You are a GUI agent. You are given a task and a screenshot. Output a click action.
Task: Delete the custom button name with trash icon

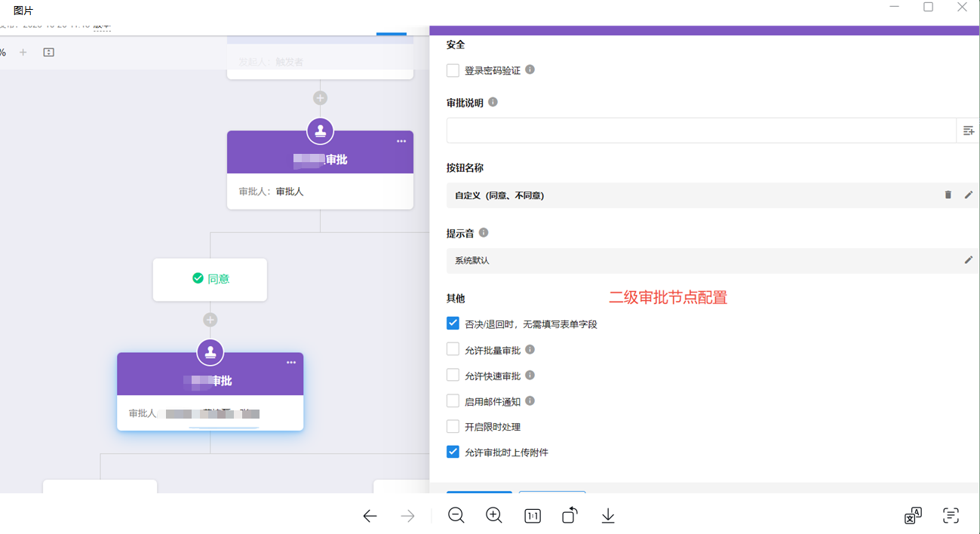(948, 195)
